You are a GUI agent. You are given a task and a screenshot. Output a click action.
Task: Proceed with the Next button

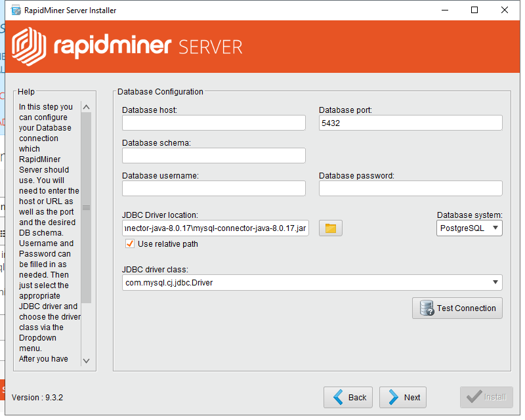402,397
